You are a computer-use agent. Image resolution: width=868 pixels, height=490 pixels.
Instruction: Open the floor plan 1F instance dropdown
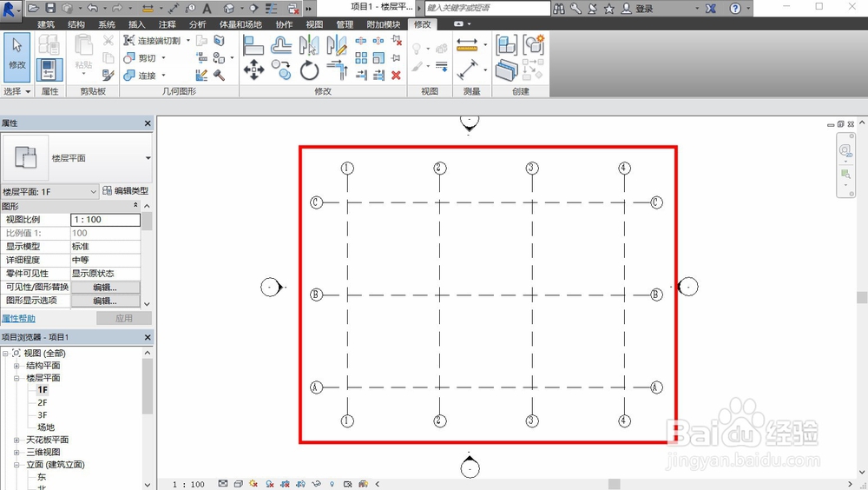(49, 192)
